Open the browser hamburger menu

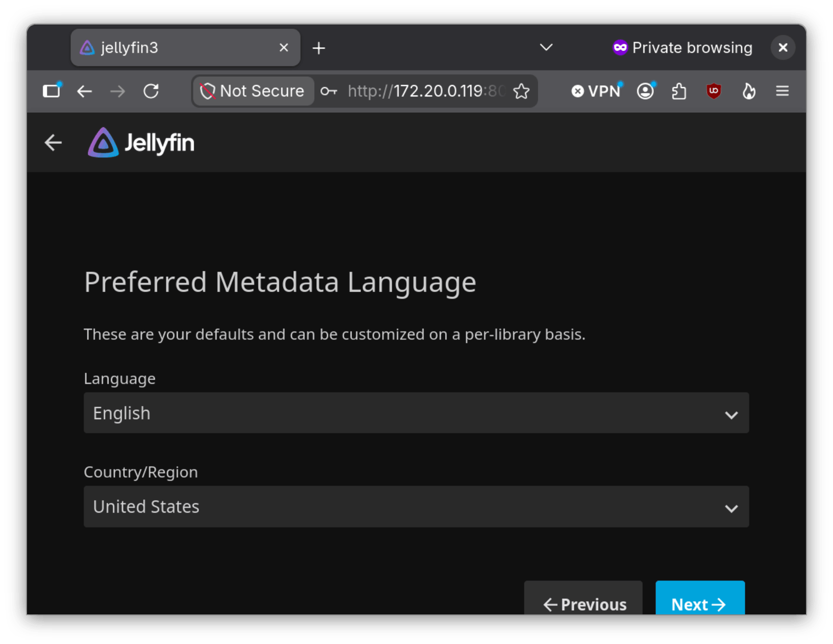click(783, 91)
